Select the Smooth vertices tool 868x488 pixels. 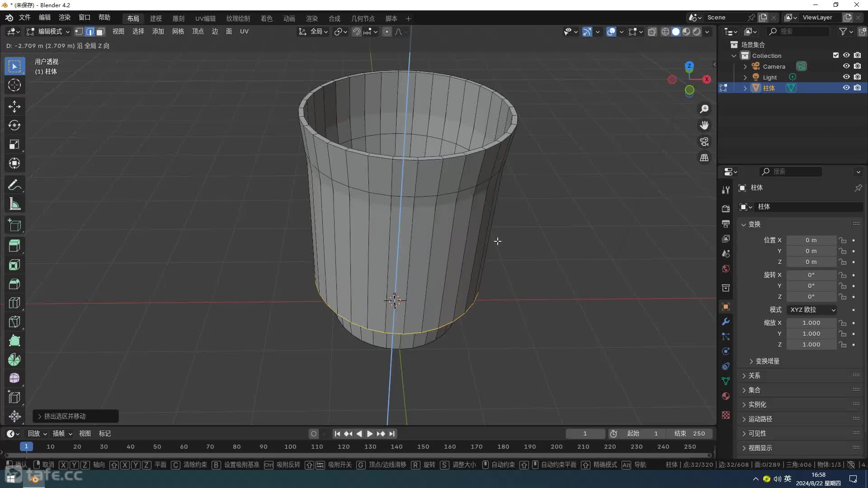pyautogui.click(x=14, y=378)
